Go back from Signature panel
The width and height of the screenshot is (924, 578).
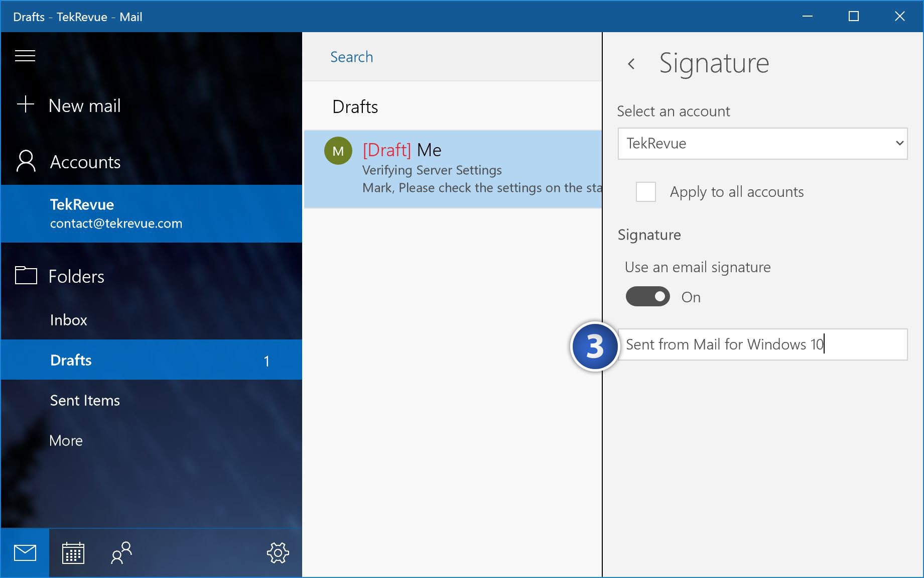[x=631, y=64]
